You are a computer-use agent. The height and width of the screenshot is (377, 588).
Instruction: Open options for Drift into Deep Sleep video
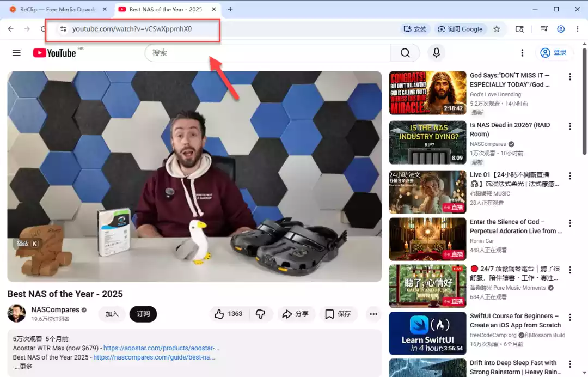[x=570, y=364]
